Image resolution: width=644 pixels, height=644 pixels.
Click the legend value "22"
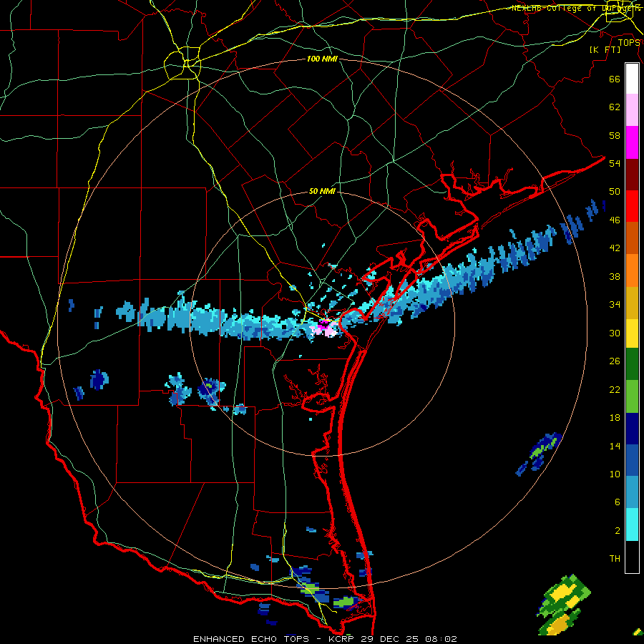pos(615,390)
